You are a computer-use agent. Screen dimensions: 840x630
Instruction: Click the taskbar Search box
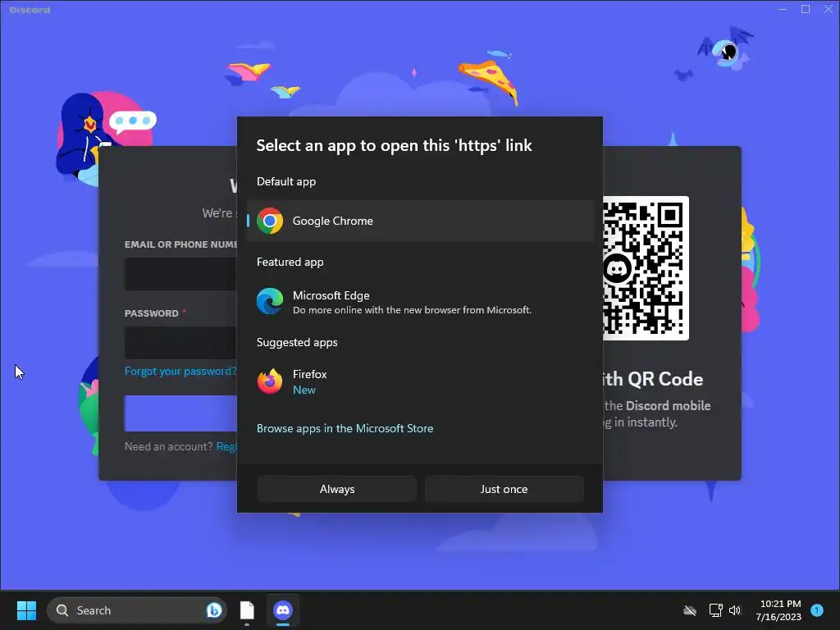(x=137, y=610)
